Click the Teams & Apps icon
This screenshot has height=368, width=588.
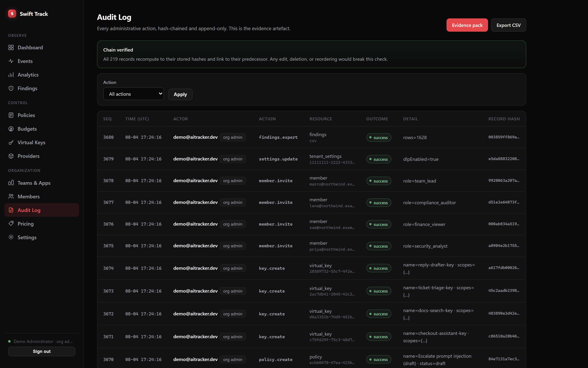(11, 183)
